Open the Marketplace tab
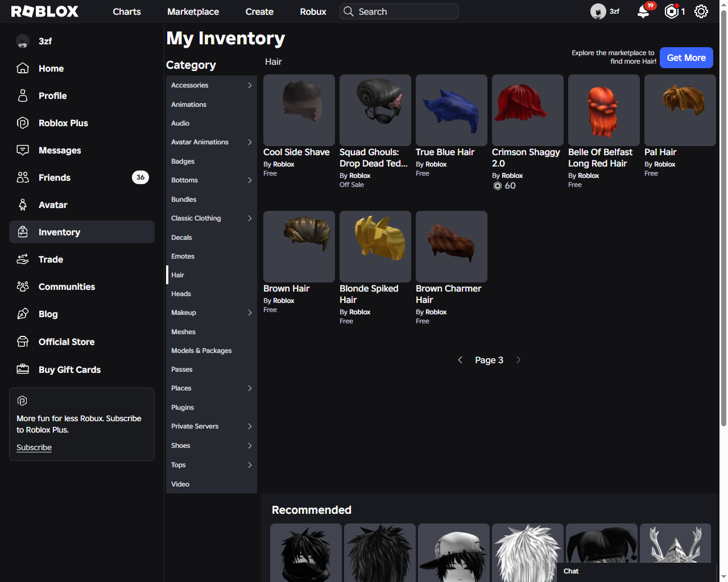Image resolution: width=728 pixels, height=582 pixels. [x=193, y=11]
